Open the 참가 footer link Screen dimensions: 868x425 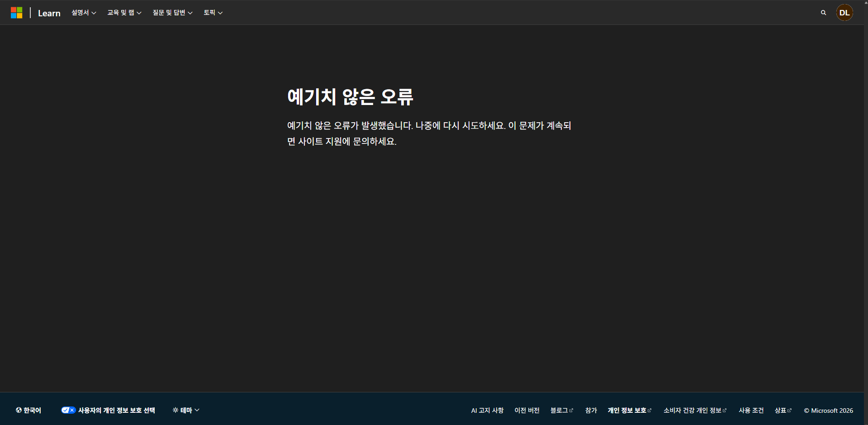click(x=591, y=411)
